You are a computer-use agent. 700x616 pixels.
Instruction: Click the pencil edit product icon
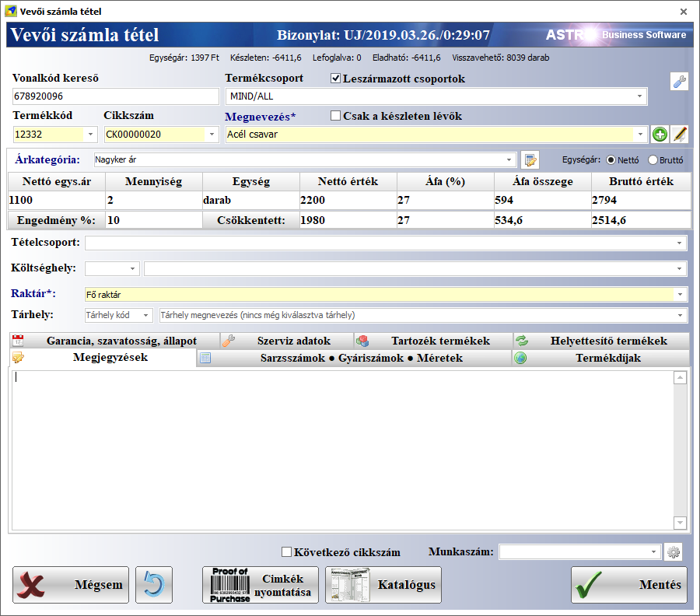pyautogui.click(x=680, y=135)
